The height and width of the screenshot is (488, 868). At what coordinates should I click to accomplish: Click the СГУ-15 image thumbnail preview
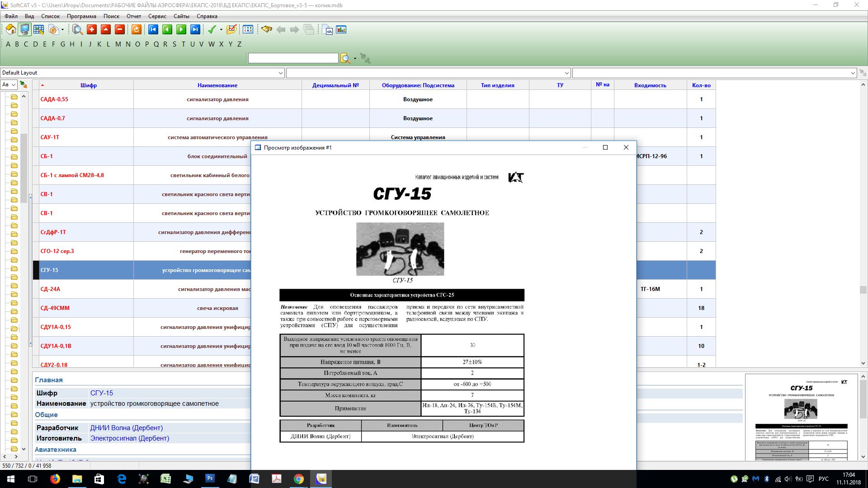(x=801, y=417)
